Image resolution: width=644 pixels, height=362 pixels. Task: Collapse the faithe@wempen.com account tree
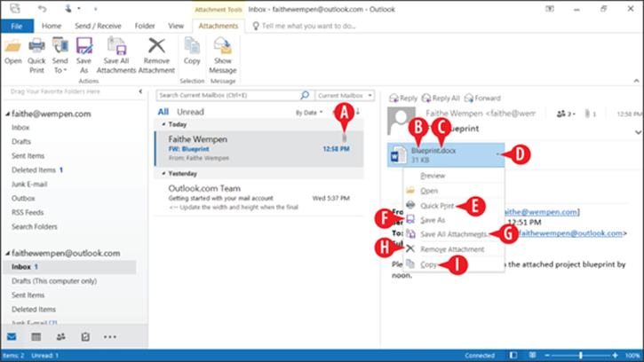[7, 114]
